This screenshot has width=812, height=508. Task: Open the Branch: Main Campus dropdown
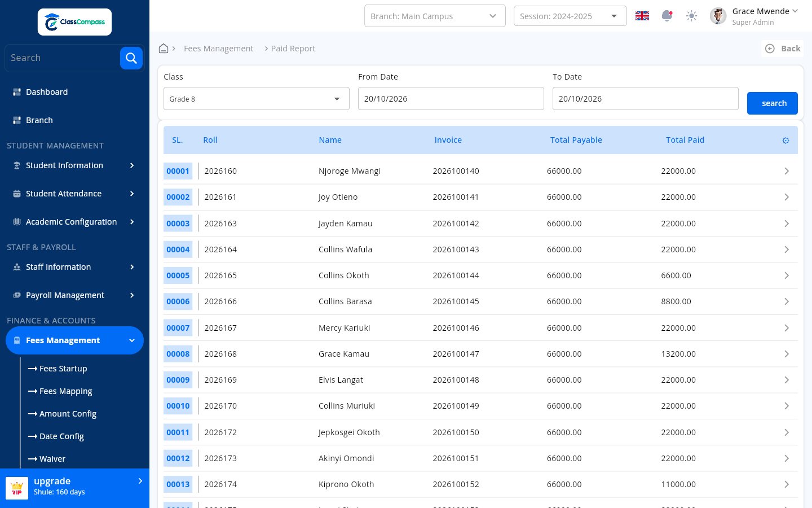435,16
